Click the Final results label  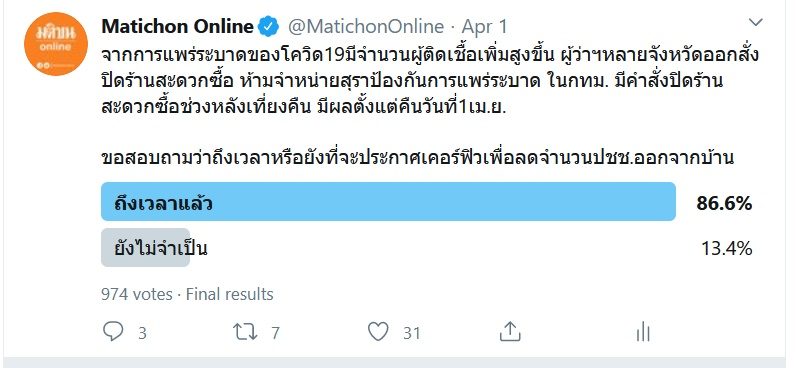pyautogui.click(x=230, y=294)
